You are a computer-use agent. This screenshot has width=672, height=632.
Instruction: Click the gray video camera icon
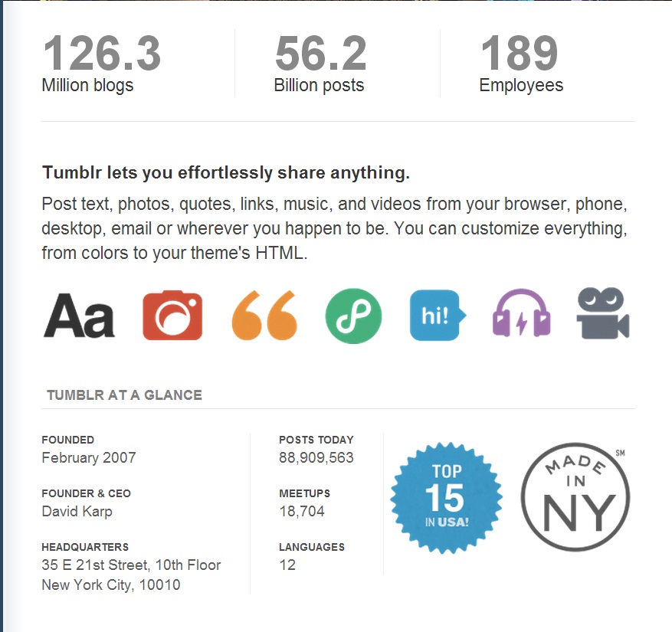(602, 313)
